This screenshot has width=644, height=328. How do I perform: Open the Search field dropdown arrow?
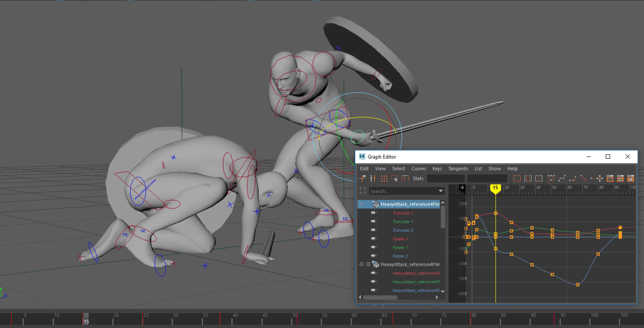441,191
